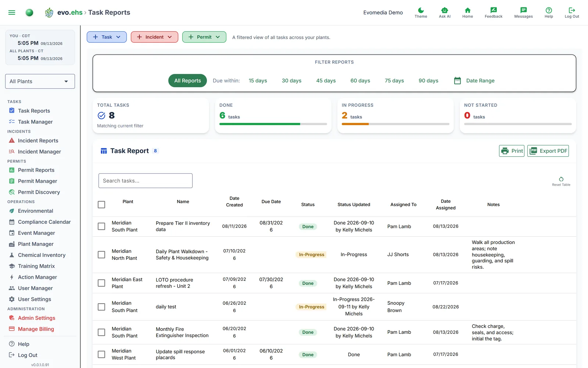Check the Update spill response placards checkbox
The width and height of the screenshot is (588, 368).
101,354
